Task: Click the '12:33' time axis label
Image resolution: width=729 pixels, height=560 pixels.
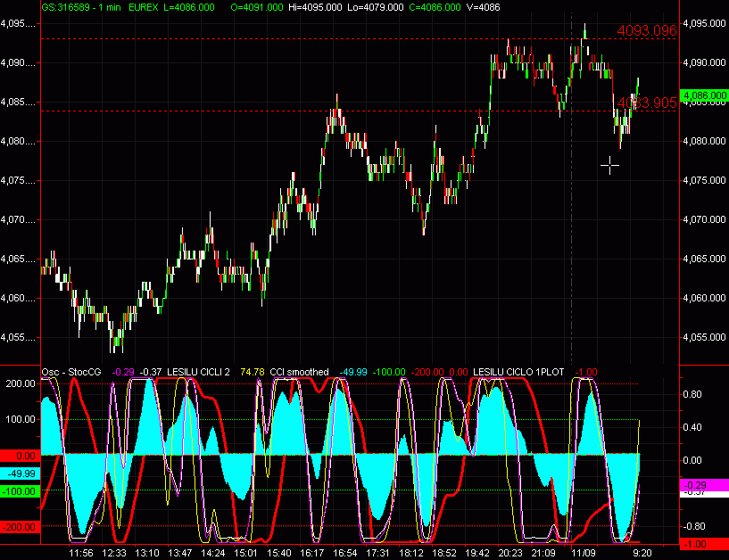Action: pyautogui.click(x=114, y=553)
